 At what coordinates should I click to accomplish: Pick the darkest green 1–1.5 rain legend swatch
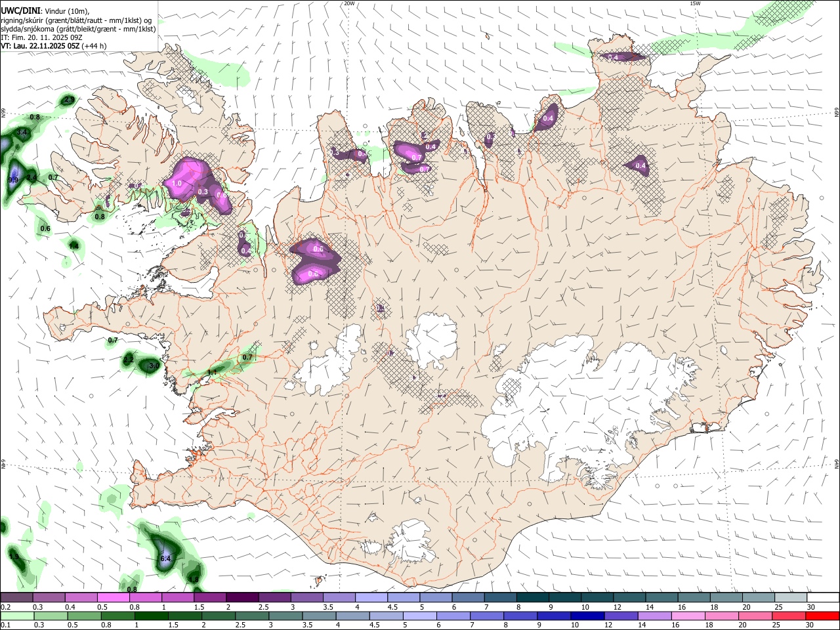[152, 616]
